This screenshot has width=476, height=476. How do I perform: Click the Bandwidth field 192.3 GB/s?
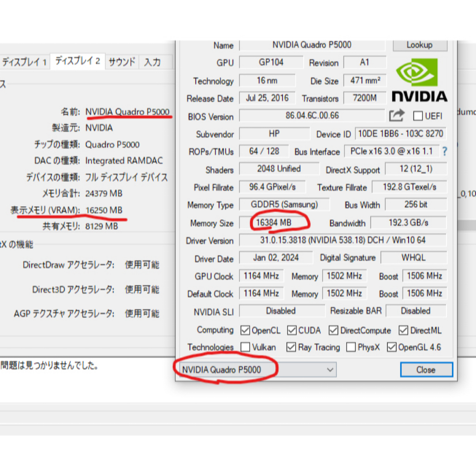pos(409,223)
